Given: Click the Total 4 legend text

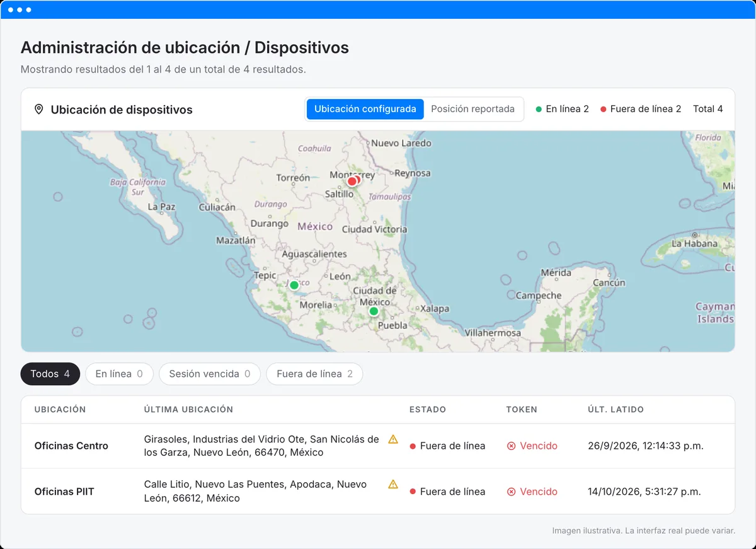Looking at the screenshot, I should point(708,109).
